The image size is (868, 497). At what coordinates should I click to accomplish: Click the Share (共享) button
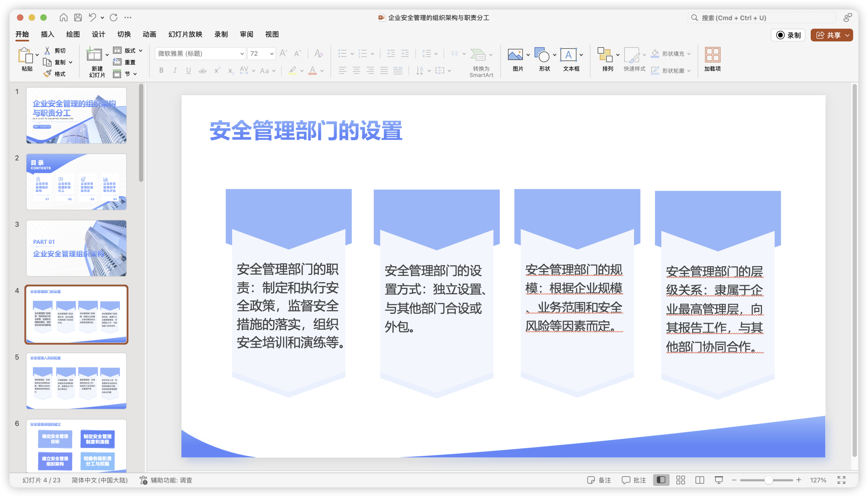(x=828, y=35)
